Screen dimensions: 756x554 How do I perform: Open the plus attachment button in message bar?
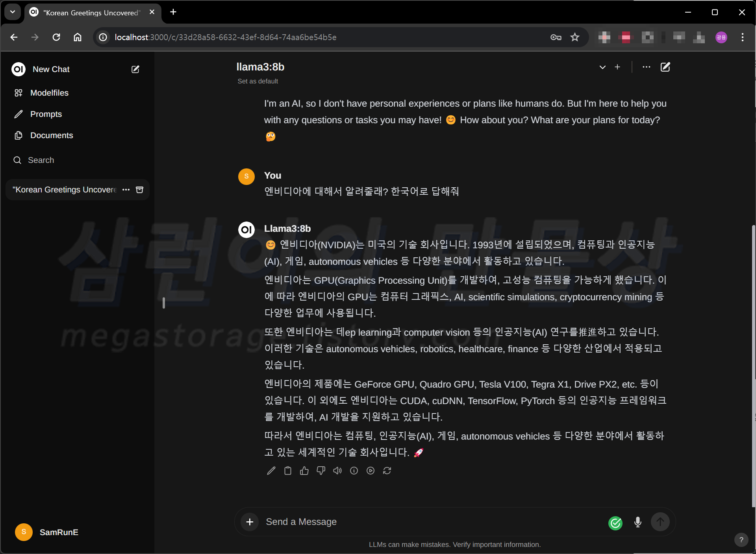pyautogui.click(x=250, y=522)
